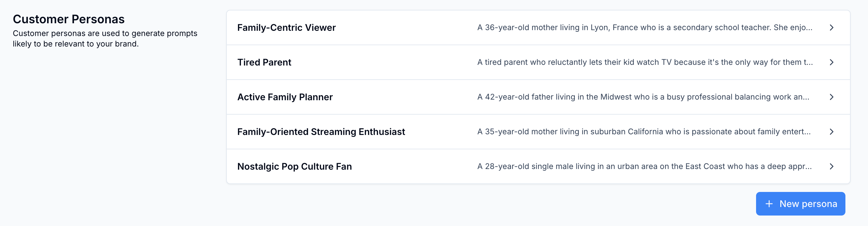Click the chevron arrow for Family-Centric Viewer
This screenshot has width=868, height=226.
[x=831, y=28]
